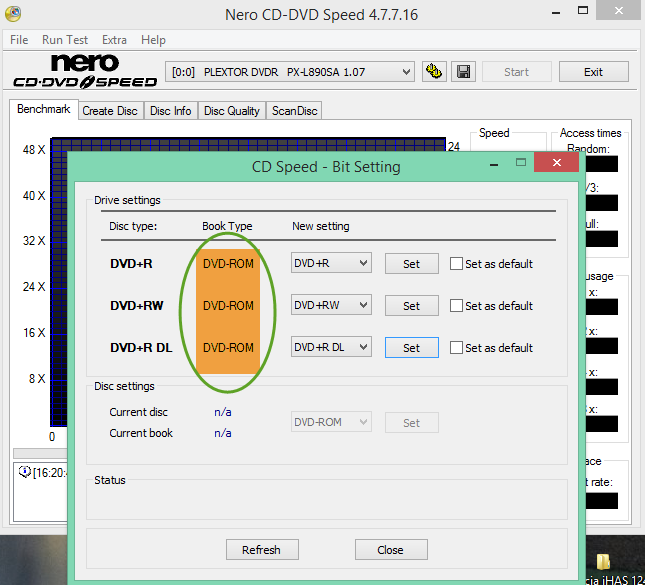Open the PLEXTOR drive selection dropdown
The width and height of the screenshot is (645, 585).
point(290,72)
